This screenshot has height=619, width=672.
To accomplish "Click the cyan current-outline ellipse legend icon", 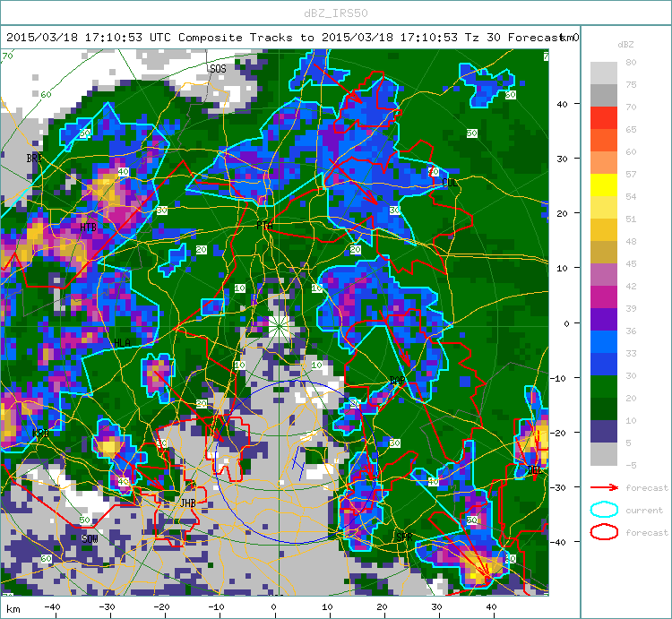I will point(604,510).
